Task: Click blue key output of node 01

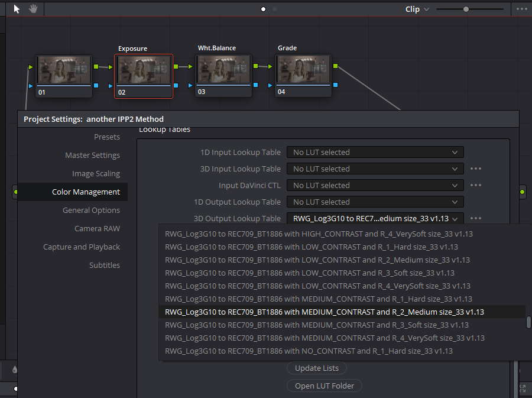Action: [x=96, y=86]
